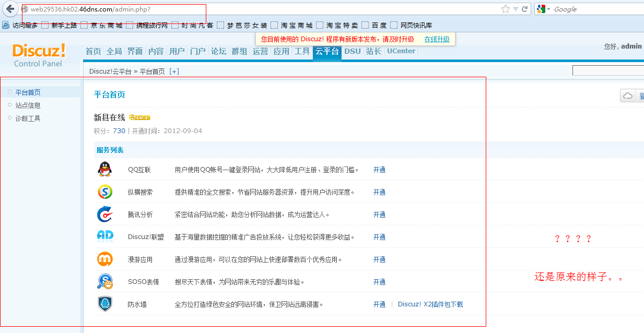Viewport: 644px width, 333px height.
Task: Click the 漫游应用 orange icon
Action: click(105, 259)
